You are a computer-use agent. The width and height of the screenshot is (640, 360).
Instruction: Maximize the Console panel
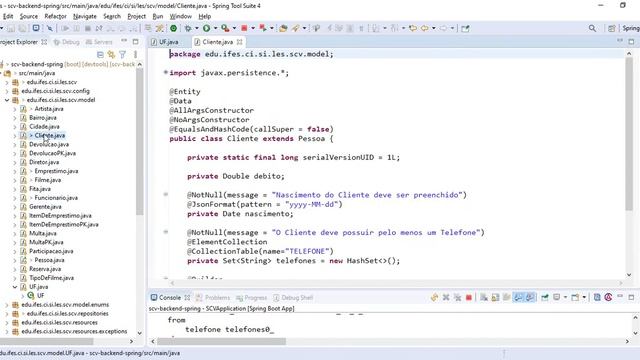point(631,298)
